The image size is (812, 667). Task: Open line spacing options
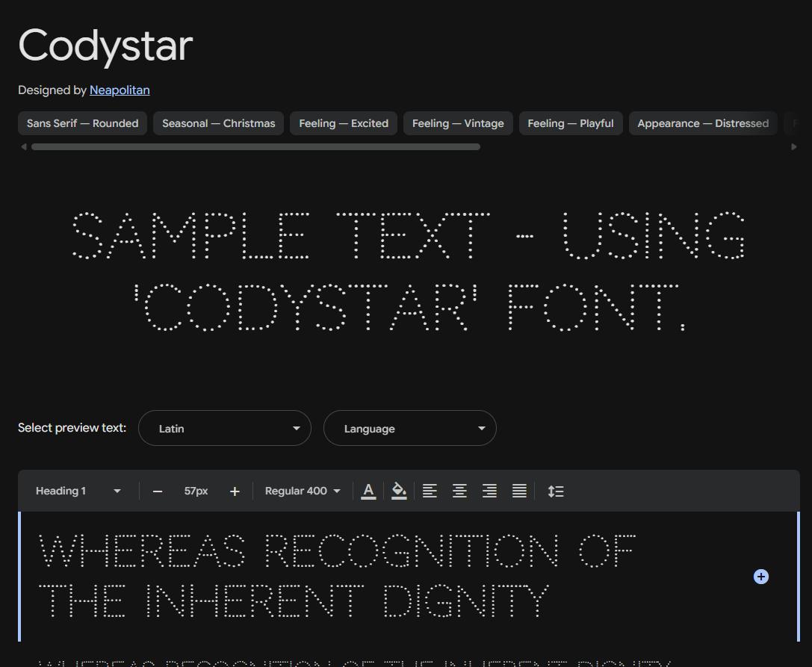pos(556,491)
